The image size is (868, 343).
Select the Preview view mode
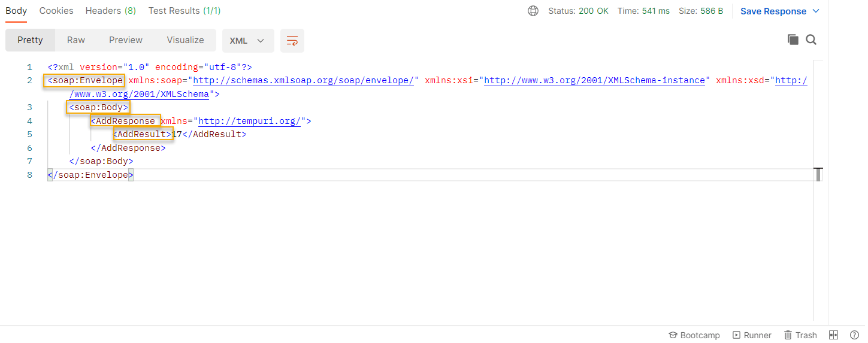click(126, 40)
